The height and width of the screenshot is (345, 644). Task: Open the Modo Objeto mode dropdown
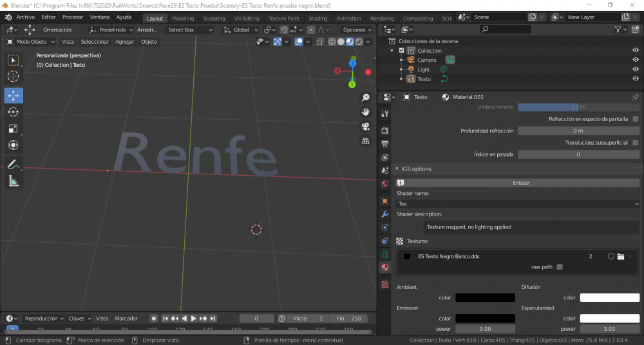click(31, 42)
